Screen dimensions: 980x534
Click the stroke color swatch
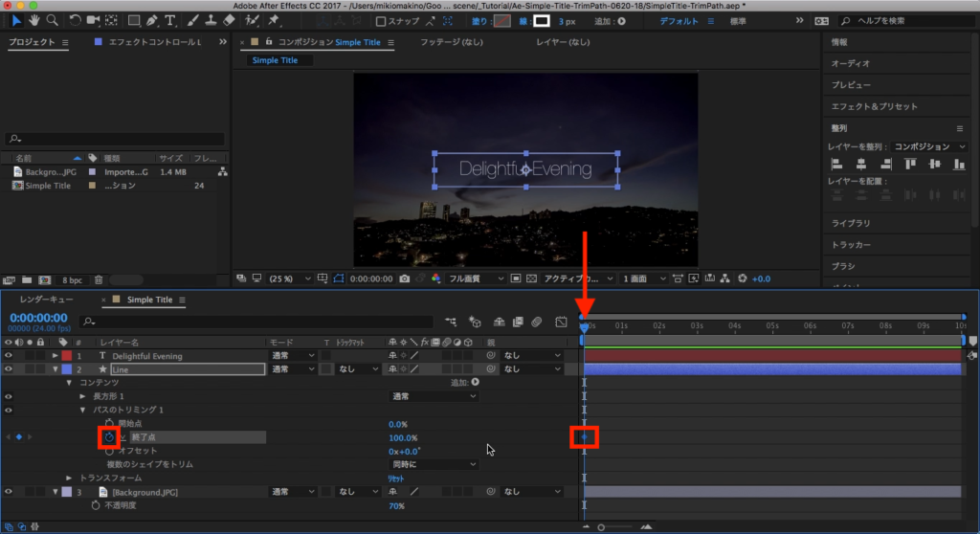541,20
